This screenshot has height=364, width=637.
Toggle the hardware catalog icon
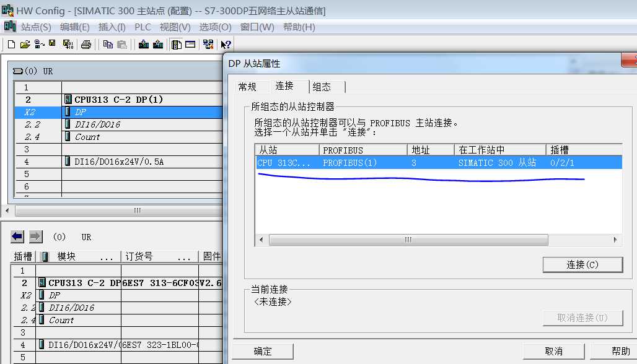click(x=177, y=44)
